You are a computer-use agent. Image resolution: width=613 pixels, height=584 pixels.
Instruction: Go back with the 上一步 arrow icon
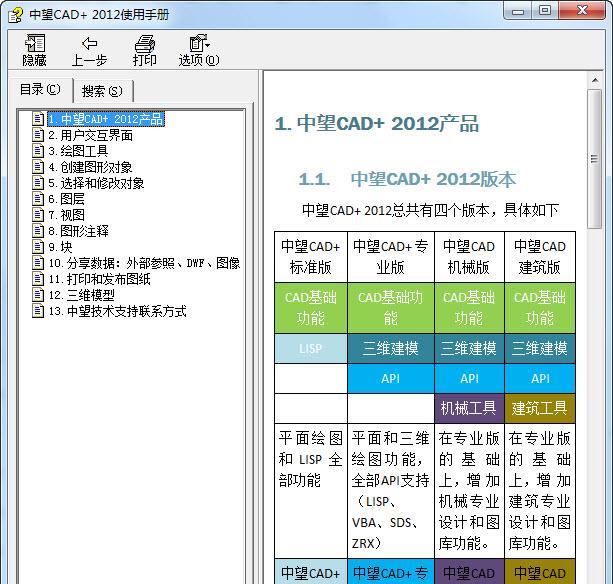click(x=90, y=43)
